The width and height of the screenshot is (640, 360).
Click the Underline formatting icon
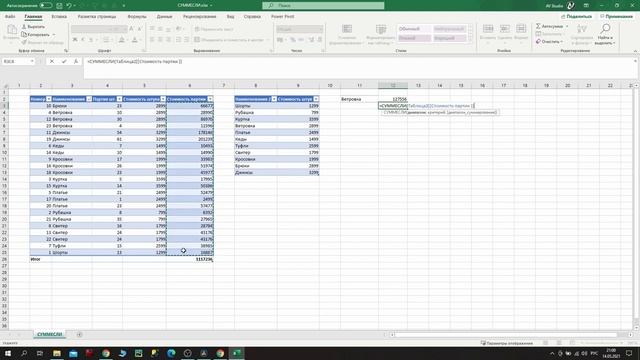[x=91, y=40]
